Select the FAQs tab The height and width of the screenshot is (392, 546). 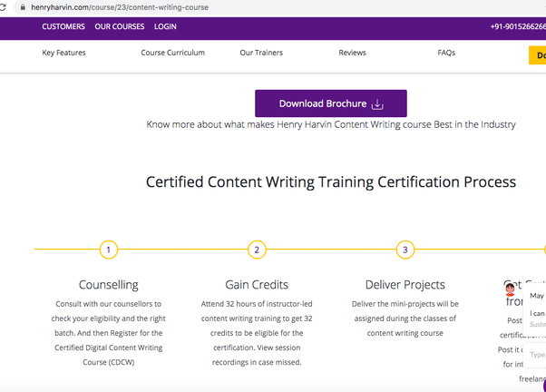pyautogui.click(x=446, y=54)
